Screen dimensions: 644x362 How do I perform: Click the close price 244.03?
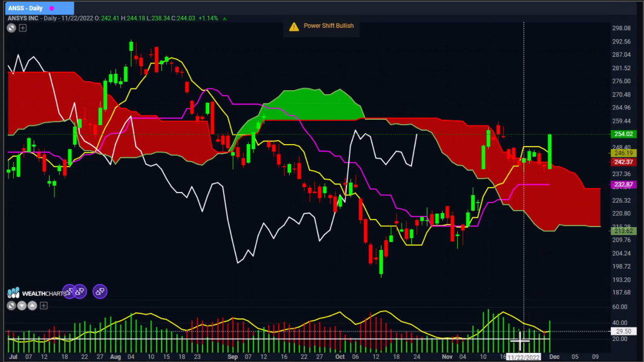tap(186, 19)
